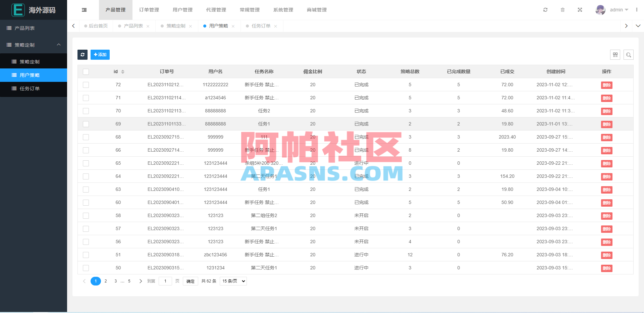Open the admin account dropdown

617,10
